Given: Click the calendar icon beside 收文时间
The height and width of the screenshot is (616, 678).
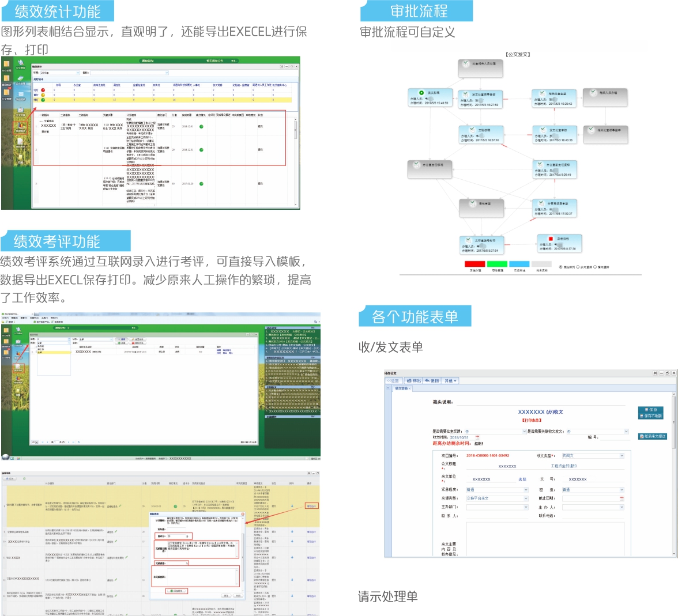Looking at the screenshot, I should click(x=477, y=437).
